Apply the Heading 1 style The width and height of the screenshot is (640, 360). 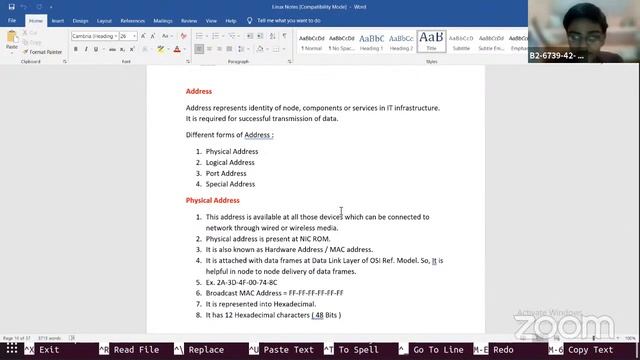tap(371, 42)
